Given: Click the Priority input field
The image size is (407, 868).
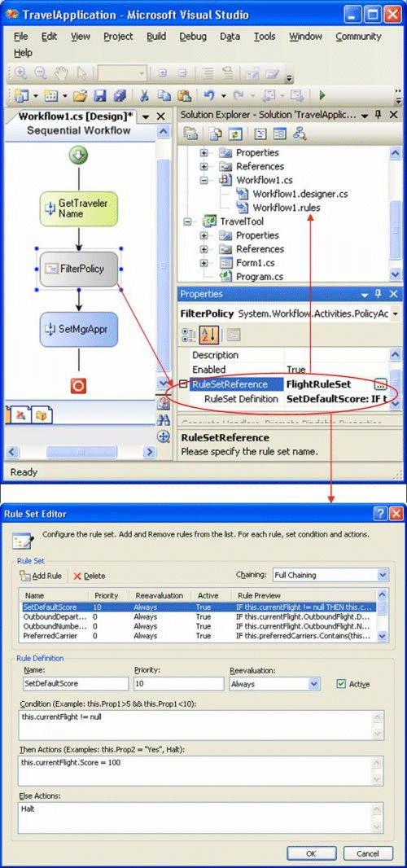Looking at the screenshot, I should [x=177, y=684].
